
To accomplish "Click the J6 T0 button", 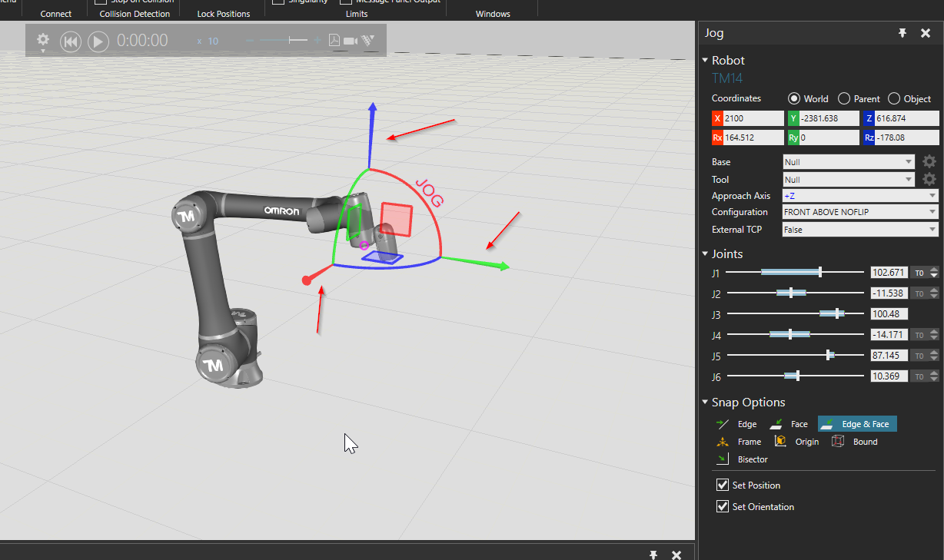I will [919, 376].
